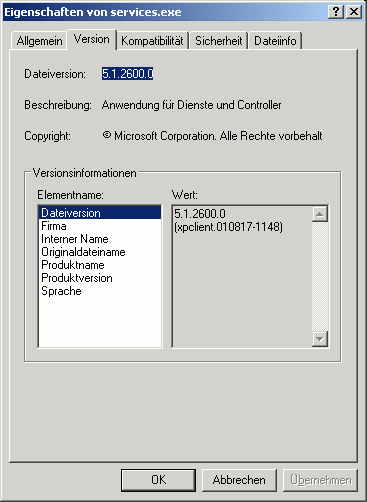Close the services.exe properties dialog

click(x=354, y=12)
